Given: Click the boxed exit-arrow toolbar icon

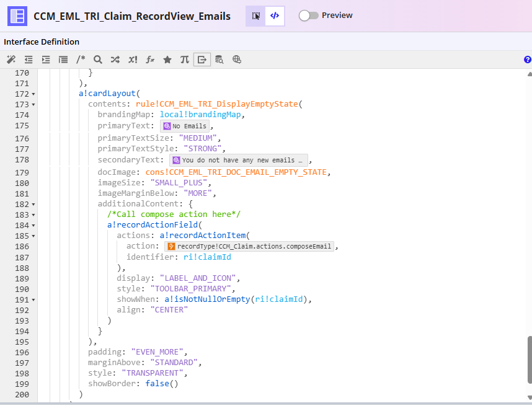Looking at the screenshot, I should coord(202,60).
